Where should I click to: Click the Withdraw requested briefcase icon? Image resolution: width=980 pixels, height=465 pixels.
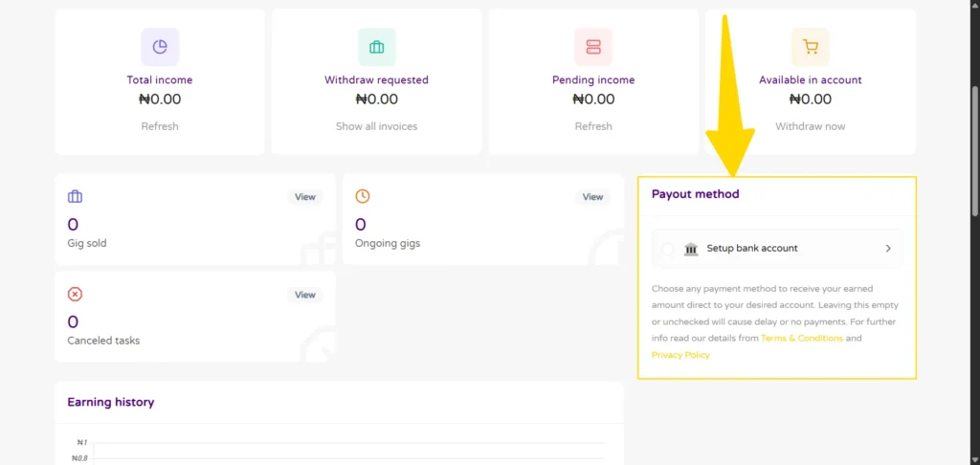(x=376, y=46)
